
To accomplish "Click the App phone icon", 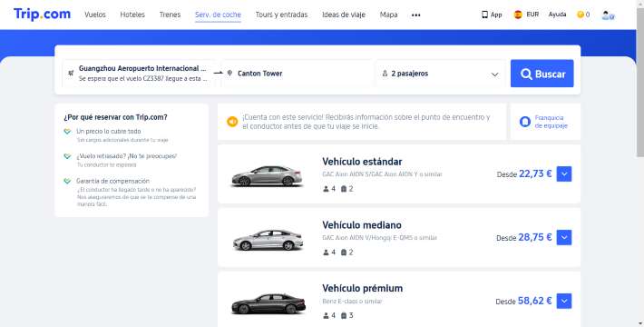I will coord(484,15).
